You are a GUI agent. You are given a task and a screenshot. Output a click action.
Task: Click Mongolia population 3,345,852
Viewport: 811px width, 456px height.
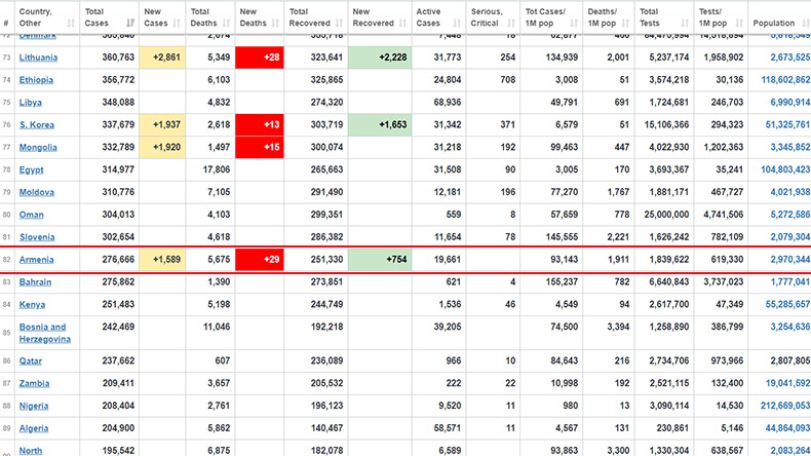pos(790,147)
